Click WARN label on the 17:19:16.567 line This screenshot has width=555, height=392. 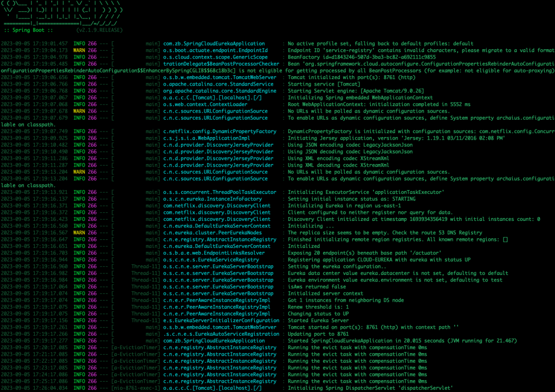(x=79, y=232)
